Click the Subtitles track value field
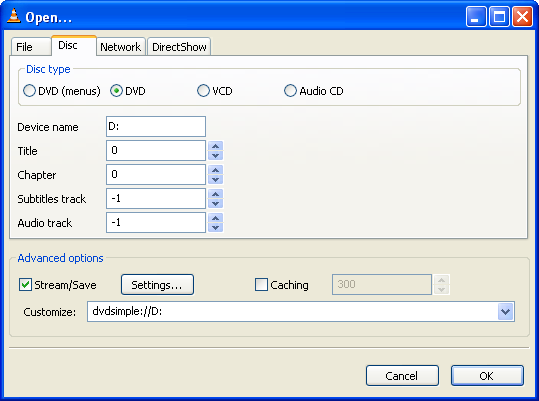 (156, 199)
